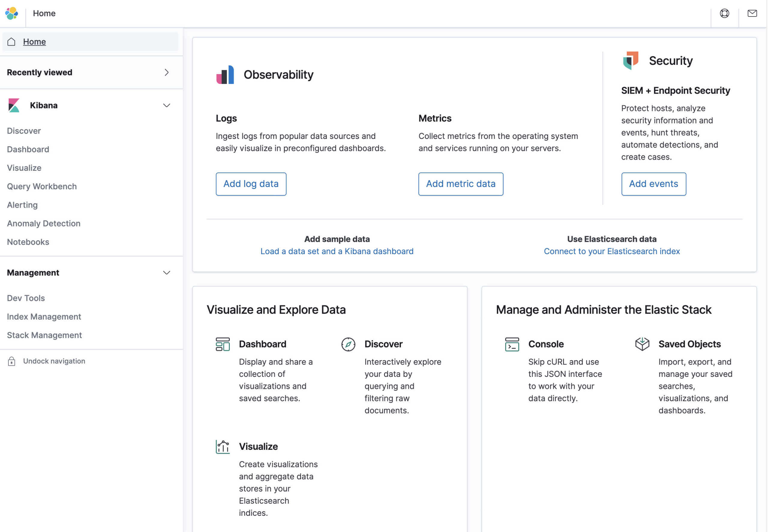Click the Home breadcrumb in header
The width and height of the screenshot is (768, 532).
(44, 13)
